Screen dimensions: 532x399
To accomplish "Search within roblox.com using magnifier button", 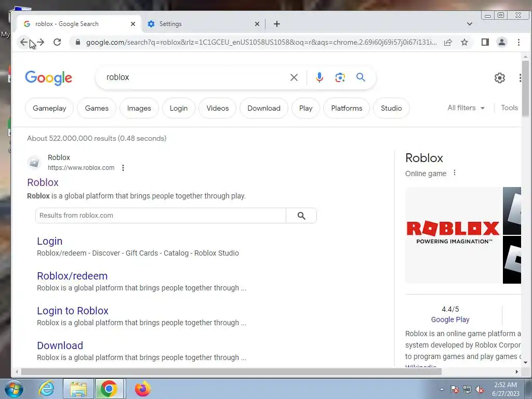I will coord(301,216).
